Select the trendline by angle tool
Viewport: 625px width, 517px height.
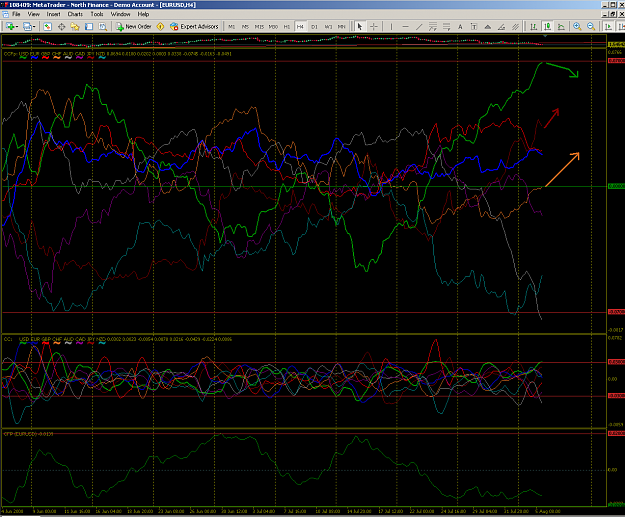click(501, 26)
